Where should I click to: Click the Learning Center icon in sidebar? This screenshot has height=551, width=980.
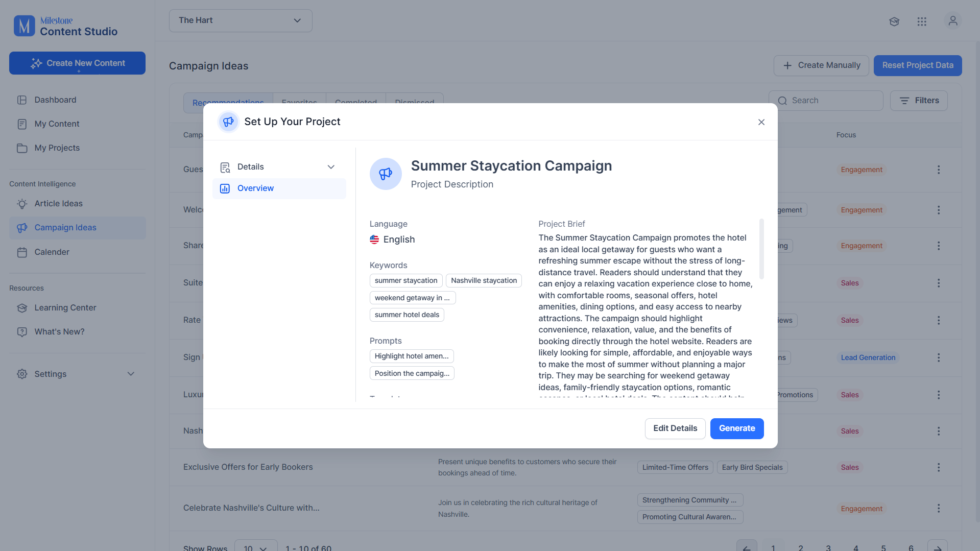[x=22, y=308]
